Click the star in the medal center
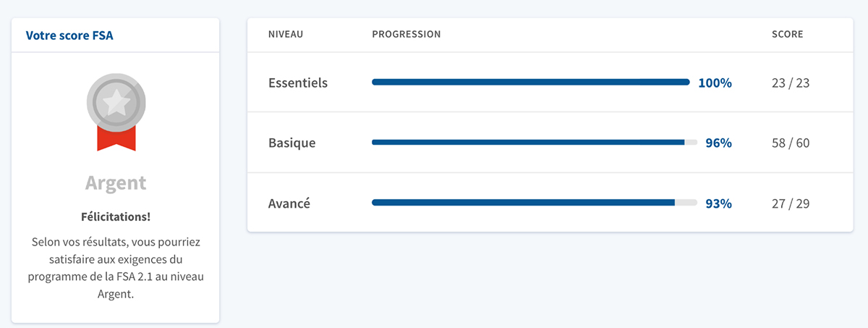868x328 pixels. pyautogui.click(x=116, y=102)
